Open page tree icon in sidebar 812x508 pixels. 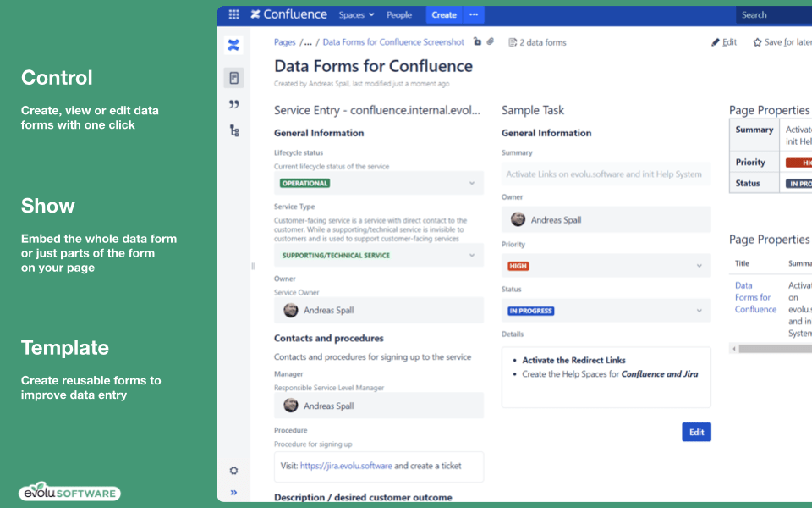(x=234, y=130)
